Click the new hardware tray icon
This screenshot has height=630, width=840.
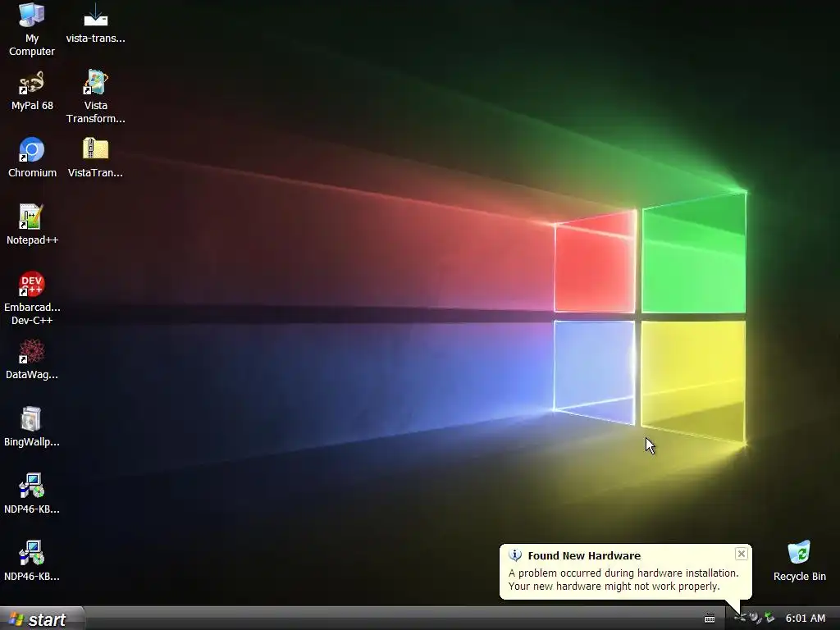coord(740,619)
